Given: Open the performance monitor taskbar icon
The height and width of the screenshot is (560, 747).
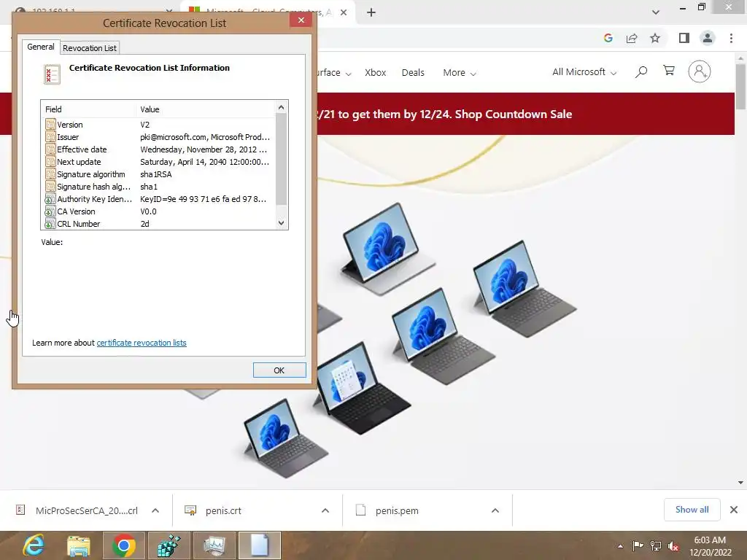Looking at the screenshot, I should [214, 545].
